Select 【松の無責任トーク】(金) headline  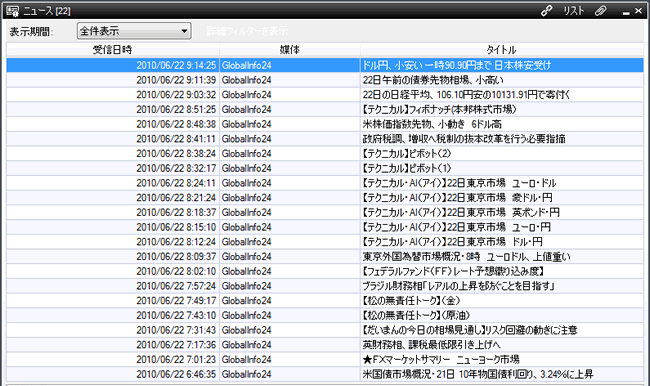pos(411,301)
